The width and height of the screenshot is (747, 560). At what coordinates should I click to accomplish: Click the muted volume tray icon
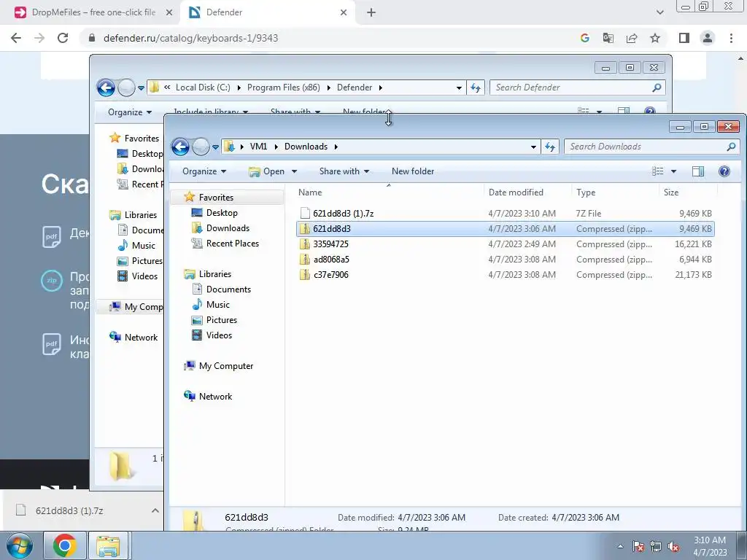tap(673, 547)
